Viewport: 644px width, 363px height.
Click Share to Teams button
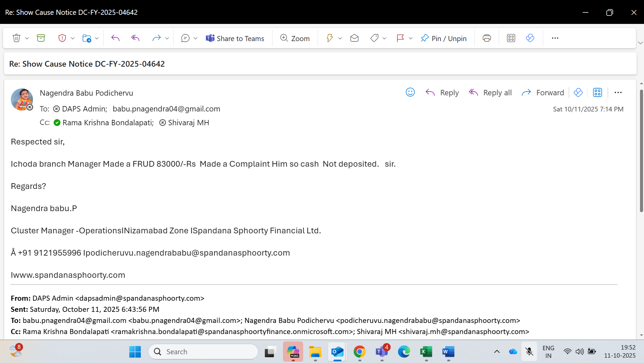[x=235, y=38]
